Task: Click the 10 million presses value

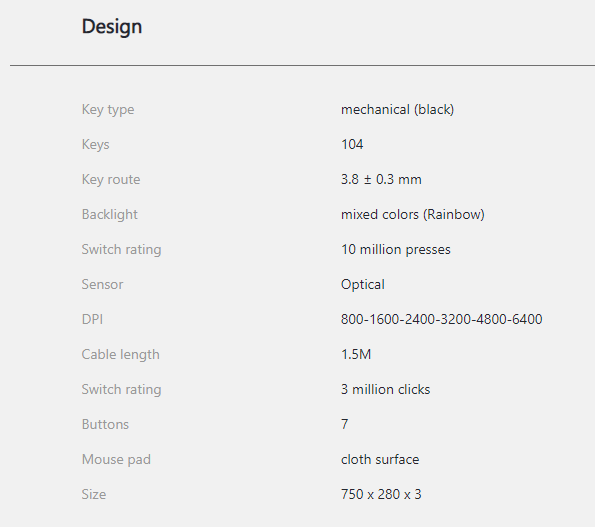Action: (x=395, y=250)
